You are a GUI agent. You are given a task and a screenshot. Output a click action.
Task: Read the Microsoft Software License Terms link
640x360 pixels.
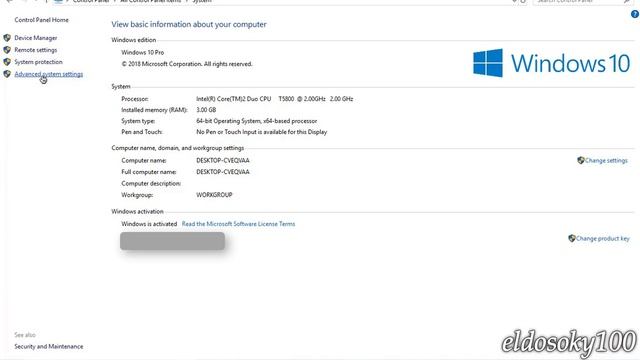point(238,224)
